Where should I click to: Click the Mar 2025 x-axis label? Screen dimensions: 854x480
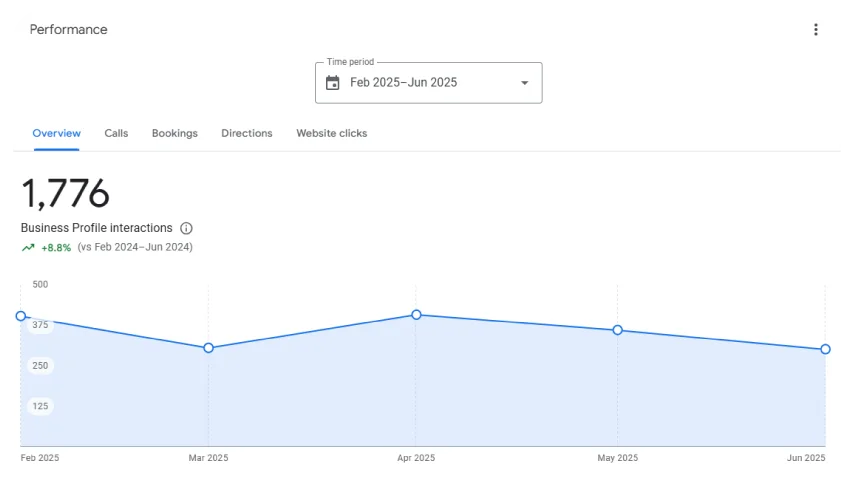[x=209, y=458]
